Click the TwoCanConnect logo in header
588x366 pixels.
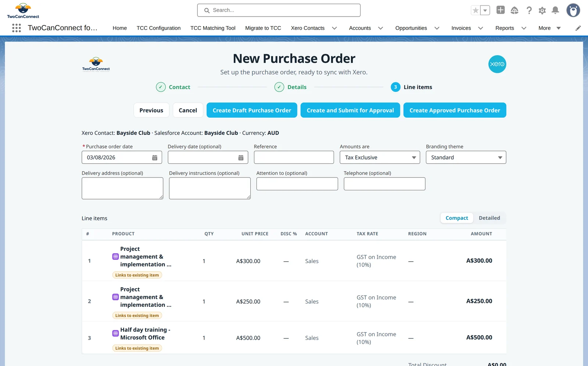click(23, 11)
